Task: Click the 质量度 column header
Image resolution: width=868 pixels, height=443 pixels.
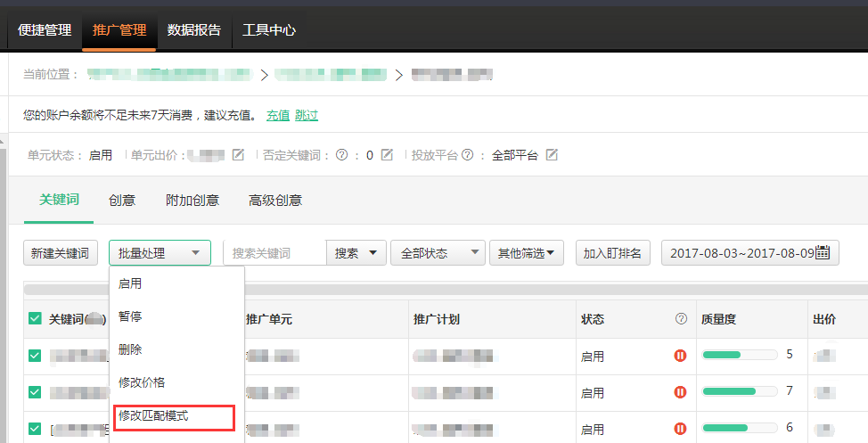Action: 718,319
